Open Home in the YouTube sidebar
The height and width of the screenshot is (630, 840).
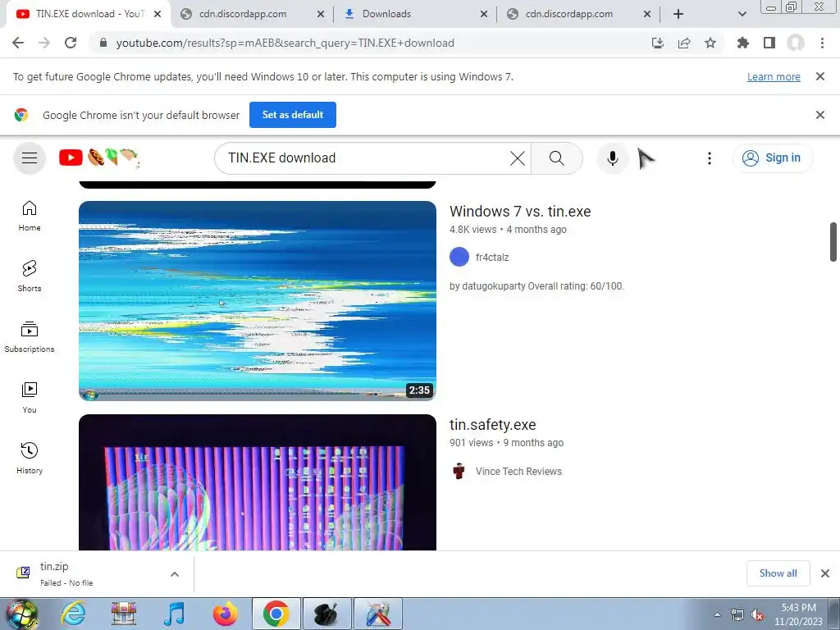click(30, 216)
